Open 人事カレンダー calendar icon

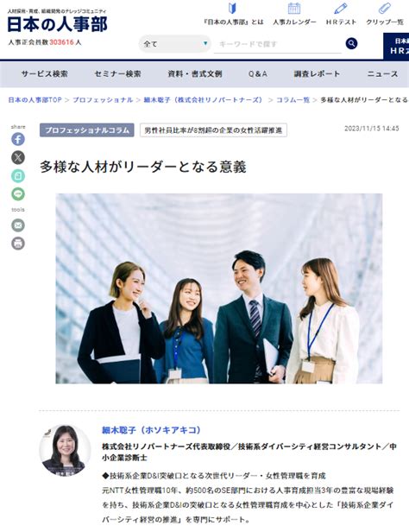(294, 9)
